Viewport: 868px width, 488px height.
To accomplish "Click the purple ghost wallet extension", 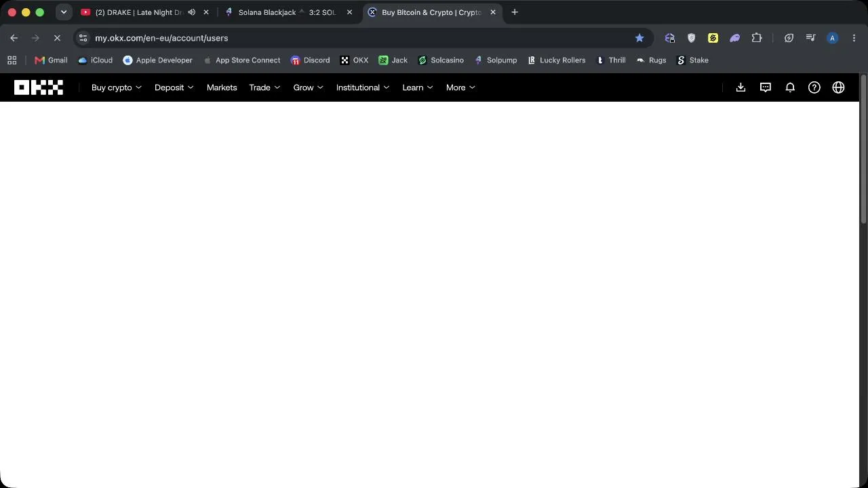I will coord(734,38).
